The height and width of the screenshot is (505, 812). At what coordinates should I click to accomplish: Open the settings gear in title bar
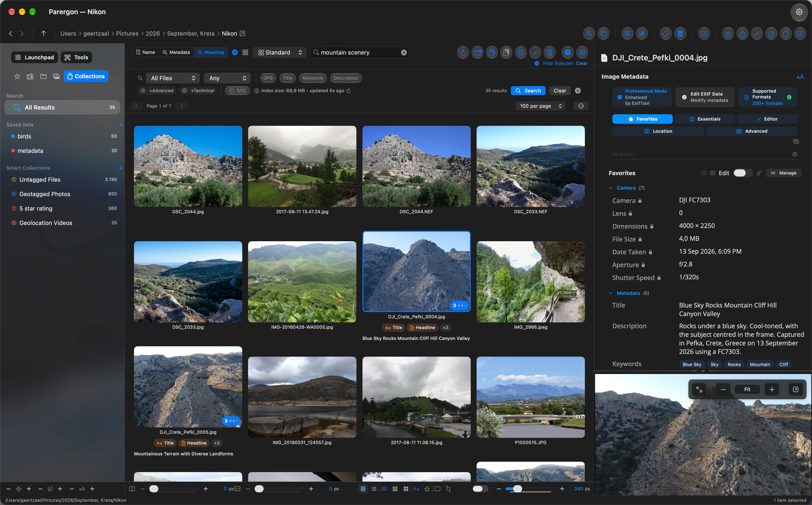coord(799,12)
